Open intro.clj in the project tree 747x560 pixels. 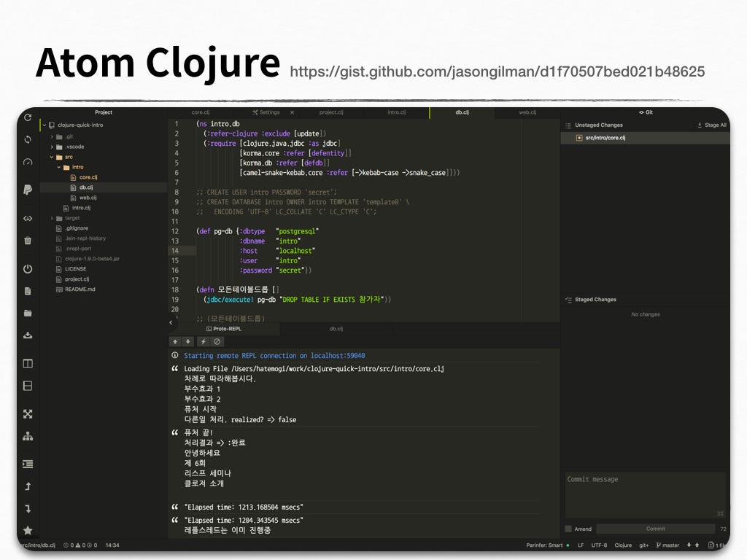click(x=81, y=208)
